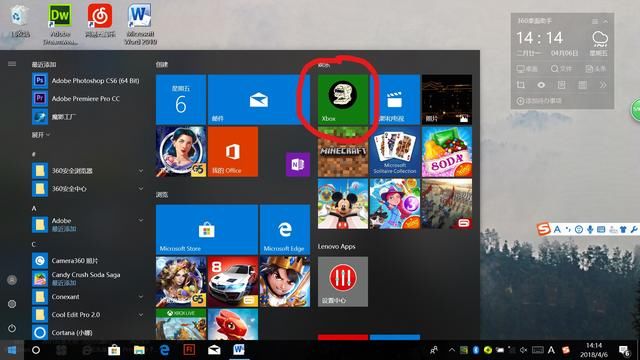Screen dimensions: 640x360
Task: Open the Candy Crush Soda tile
Action: click(447, 151)
